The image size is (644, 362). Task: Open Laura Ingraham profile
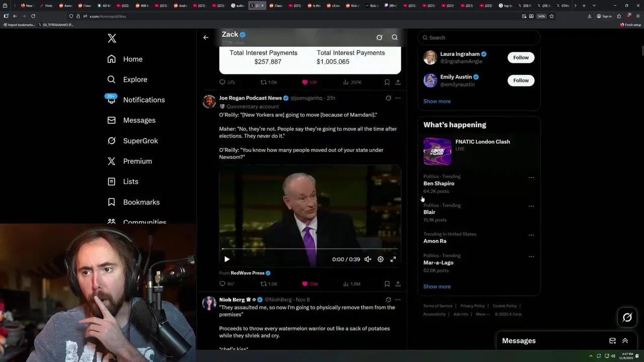click(460, 54)
